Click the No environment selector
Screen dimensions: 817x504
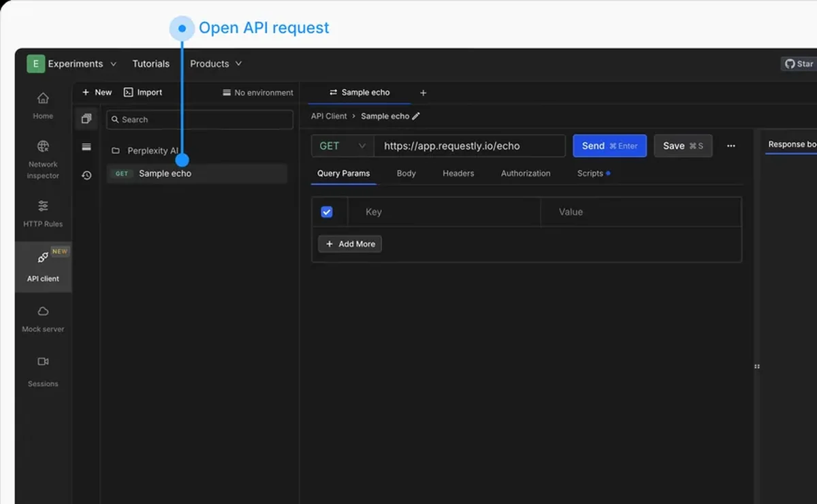click(258, 93)
